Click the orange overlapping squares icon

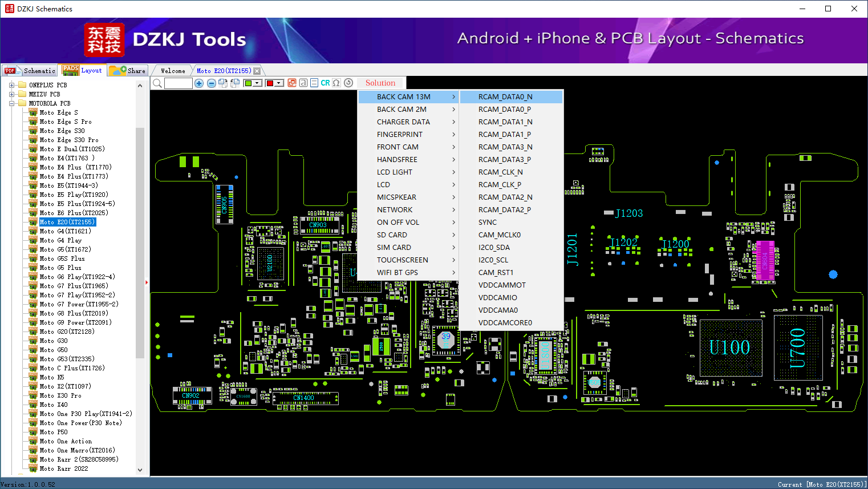(292, 83)
